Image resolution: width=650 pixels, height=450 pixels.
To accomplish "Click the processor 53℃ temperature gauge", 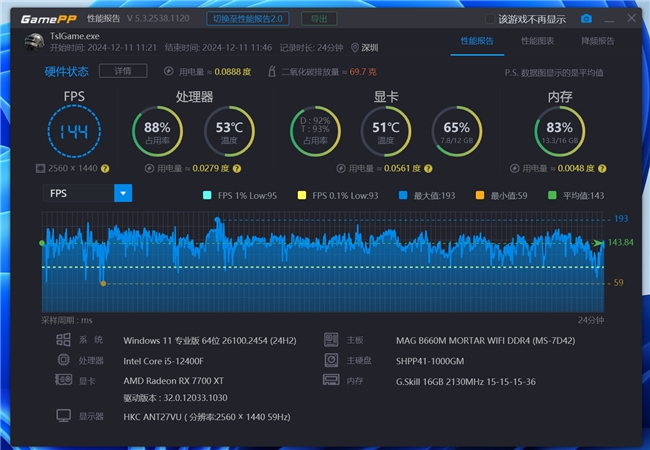I will (x=229, y=131).
